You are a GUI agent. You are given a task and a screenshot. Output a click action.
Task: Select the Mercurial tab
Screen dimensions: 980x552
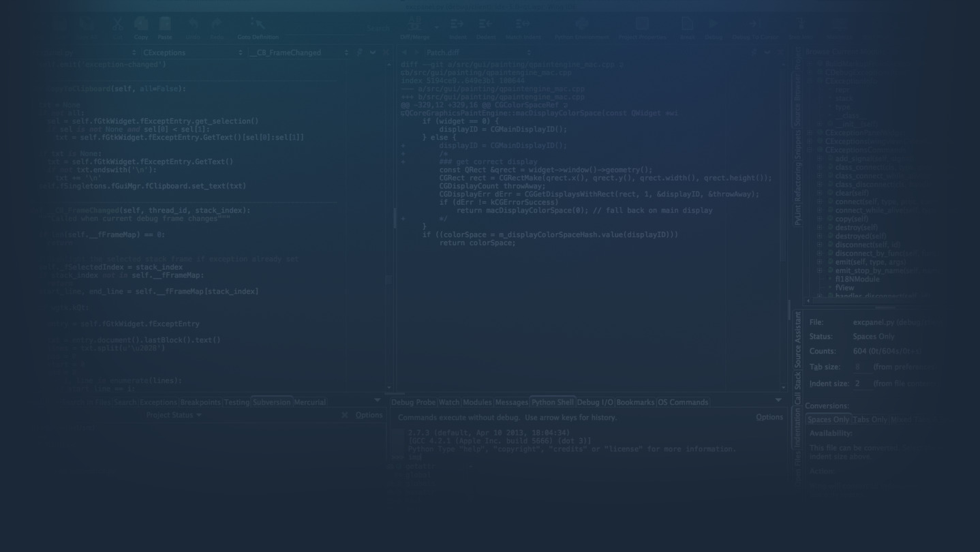pos(309,402)
